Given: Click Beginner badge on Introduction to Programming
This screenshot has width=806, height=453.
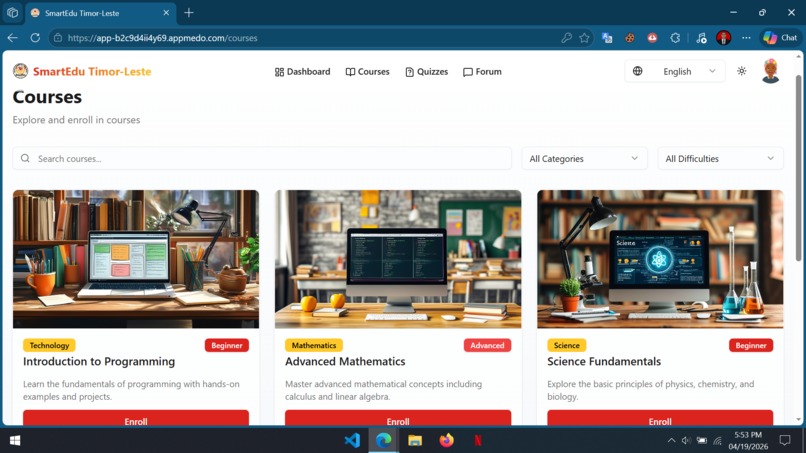Looking at the screenshot, I should click(227, 346).
